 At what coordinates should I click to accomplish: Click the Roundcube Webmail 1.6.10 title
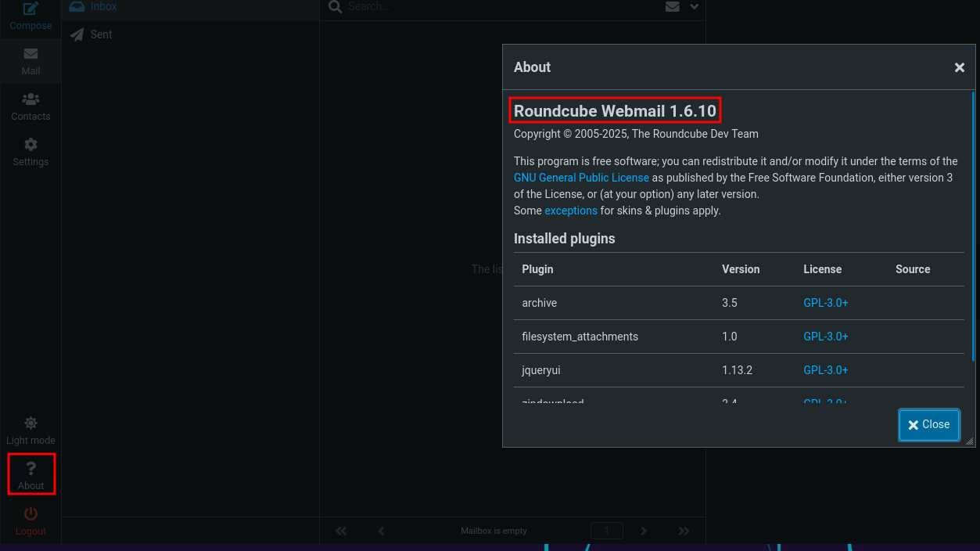615,110
